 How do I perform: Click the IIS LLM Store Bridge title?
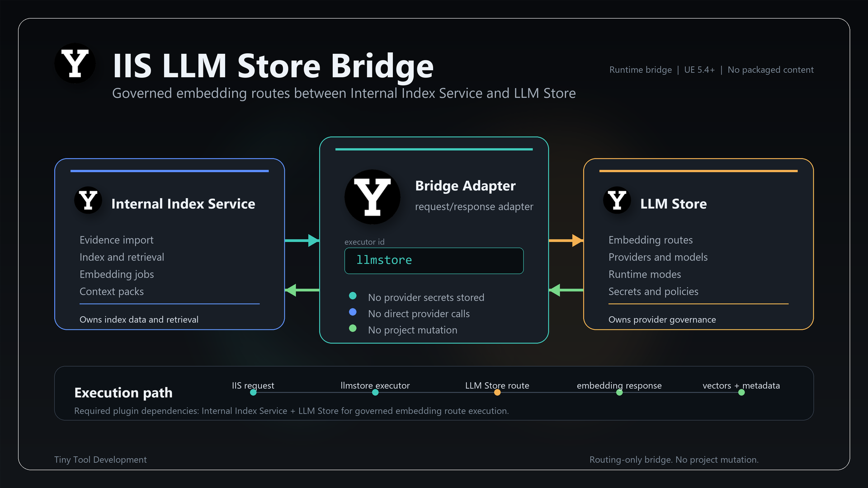point(273,66)
